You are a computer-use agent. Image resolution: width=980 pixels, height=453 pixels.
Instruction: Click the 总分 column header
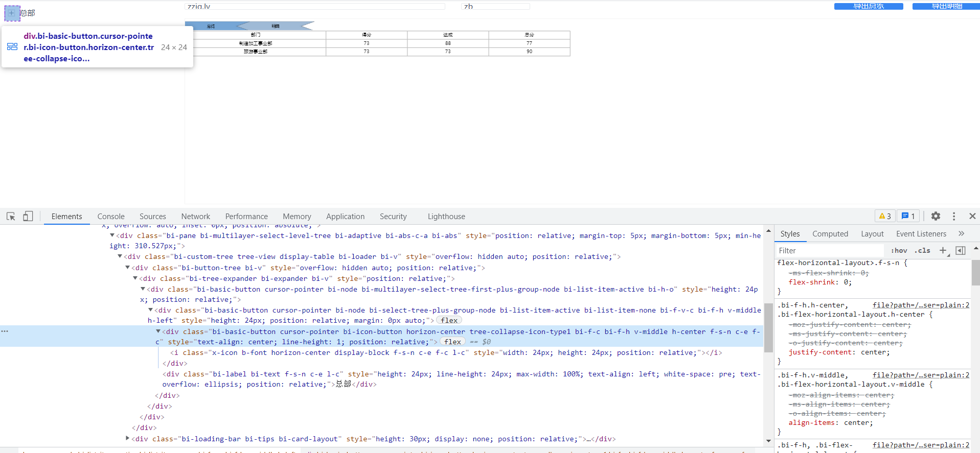(x=529, y=35)
